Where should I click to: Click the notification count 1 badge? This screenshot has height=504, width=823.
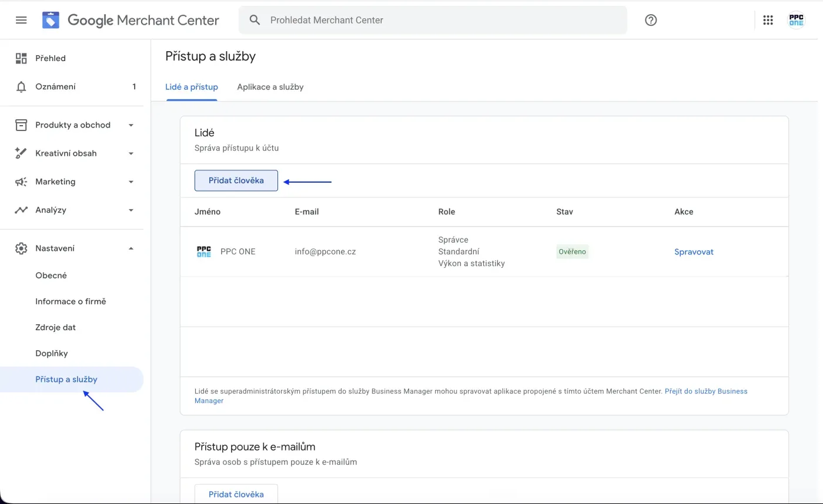(x=134, y=86)
